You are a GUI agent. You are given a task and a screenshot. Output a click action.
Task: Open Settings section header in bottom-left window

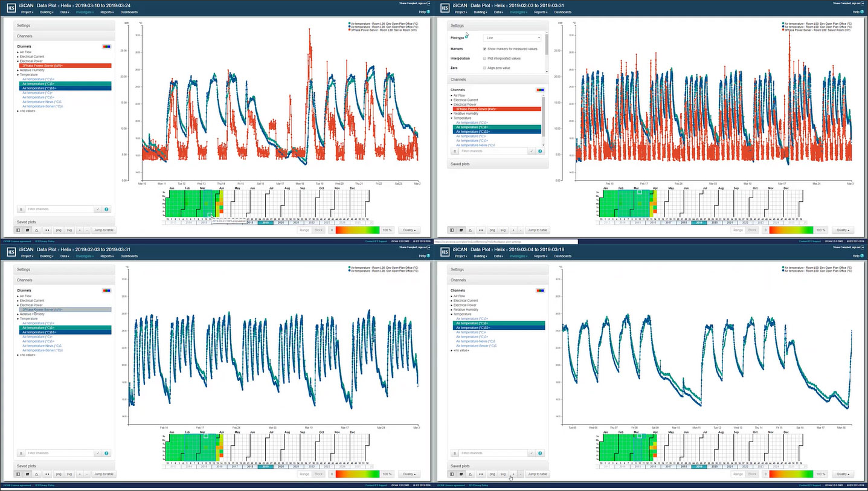pos(65,269)
